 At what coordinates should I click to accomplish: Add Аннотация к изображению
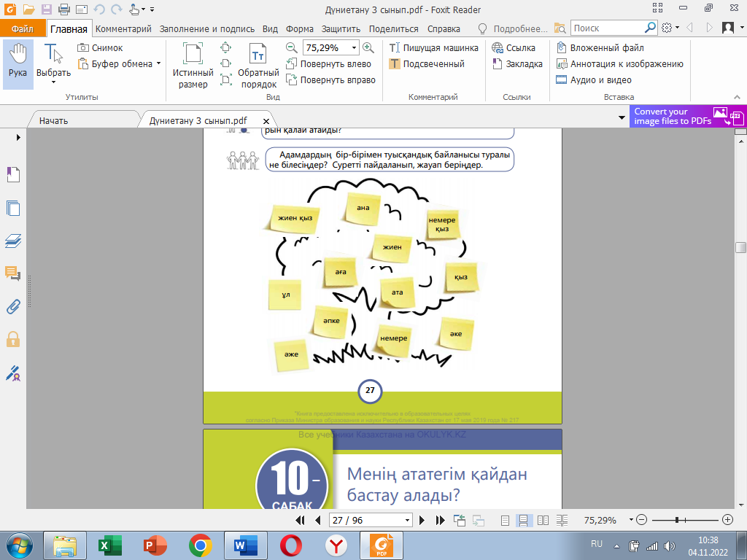click(x=620, y=64)
